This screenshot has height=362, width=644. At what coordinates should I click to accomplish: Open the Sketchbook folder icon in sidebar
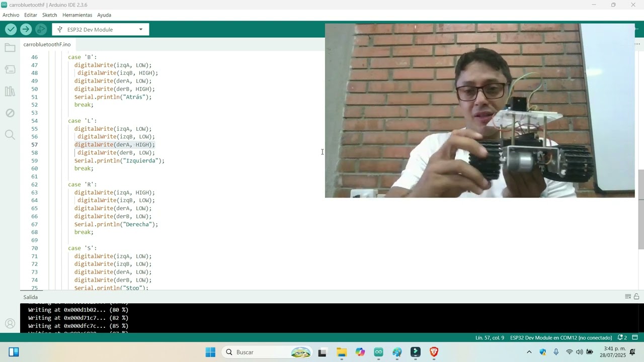tap(10, 48)
